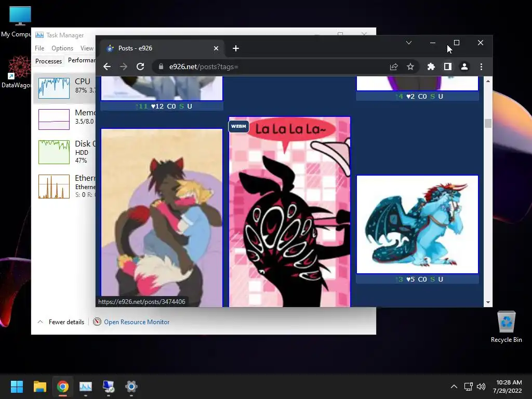Open the blue dragon post thumbnail
532x399 pixels.
click(417, 224)
